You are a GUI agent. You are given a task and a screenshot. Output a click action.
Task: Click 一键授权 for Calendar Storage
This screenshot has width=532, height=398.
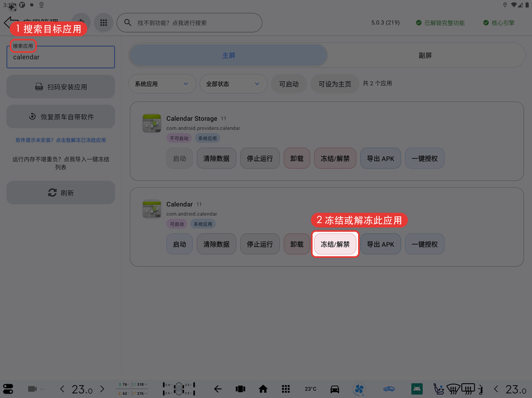[x=425, y=159]
